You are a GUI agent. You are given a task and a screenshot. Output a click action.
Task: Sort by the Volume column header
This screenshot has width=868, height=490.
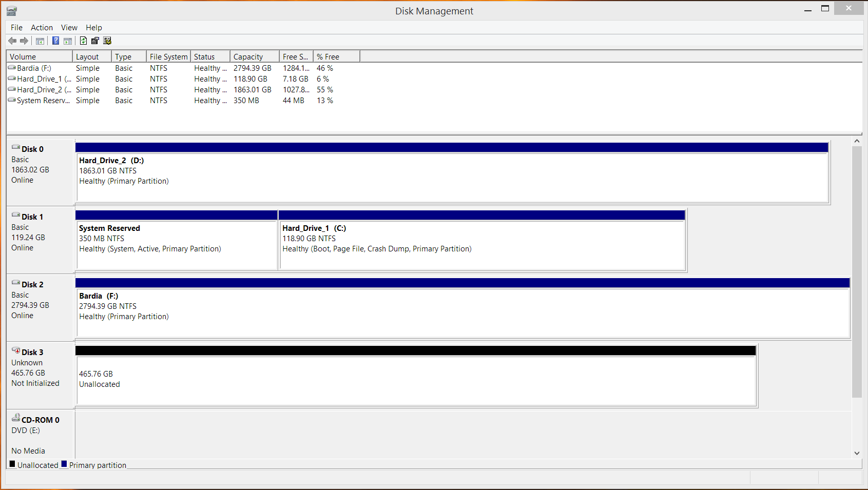pyautogui.click(x=40, y=57)
